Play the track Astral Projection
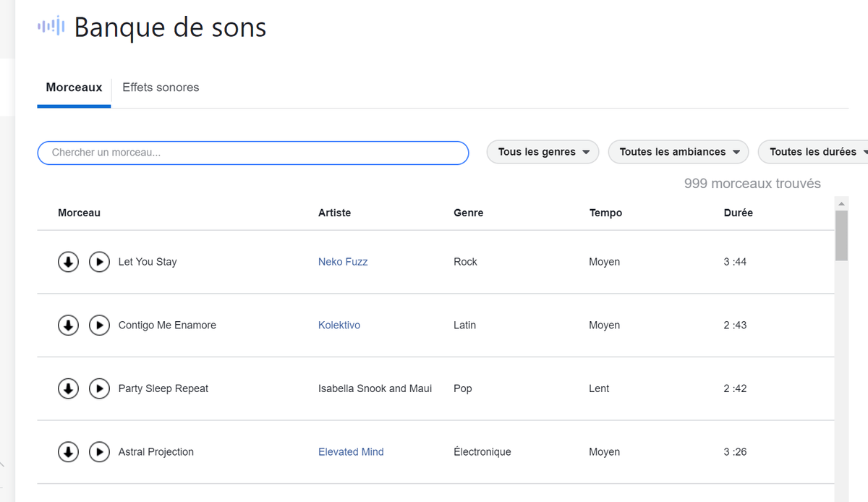868x502 pixels. click(x=99, y=452)
